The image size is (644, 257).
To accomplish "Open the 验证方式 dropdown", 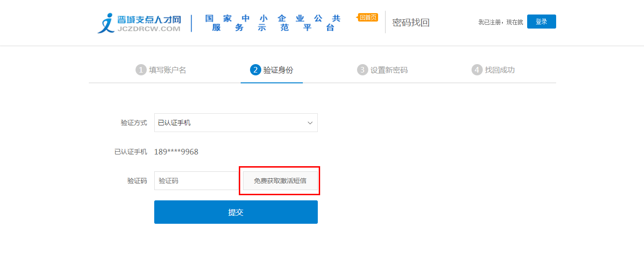I will tap(236, 123).
